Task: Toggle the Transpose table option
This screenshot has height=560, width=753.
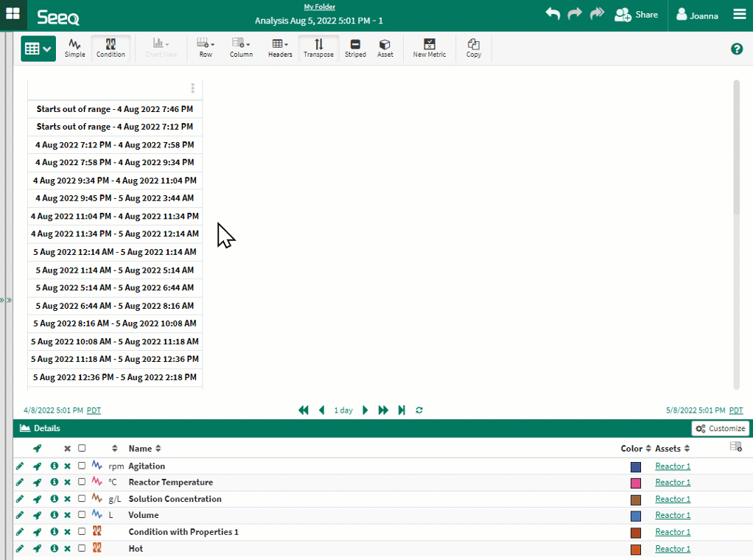Action: click(x=318, y=48)
